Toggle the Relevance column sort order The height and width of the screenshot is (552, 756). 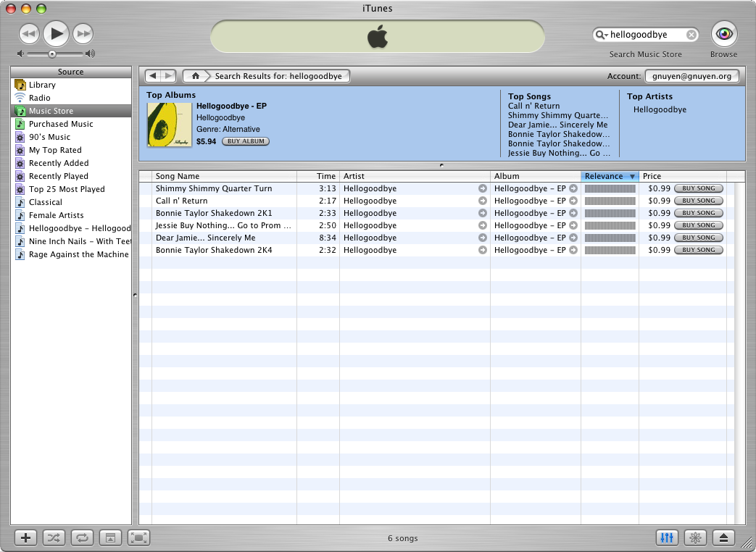(610, 176)
